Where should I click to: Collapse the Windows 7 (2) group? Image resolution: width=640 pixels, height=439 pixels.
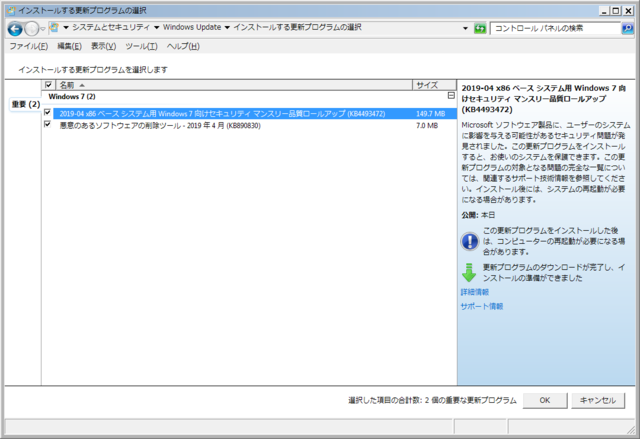click(x=451, y=96)
